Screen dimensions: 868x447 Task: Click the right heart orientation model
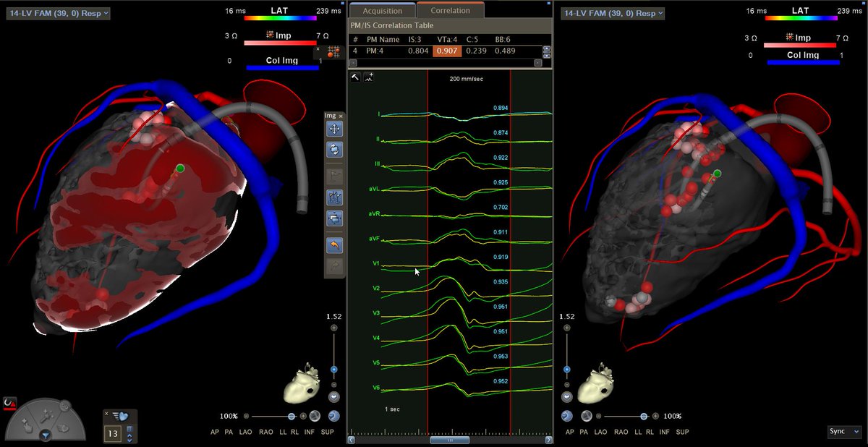[x=597, y=383]
